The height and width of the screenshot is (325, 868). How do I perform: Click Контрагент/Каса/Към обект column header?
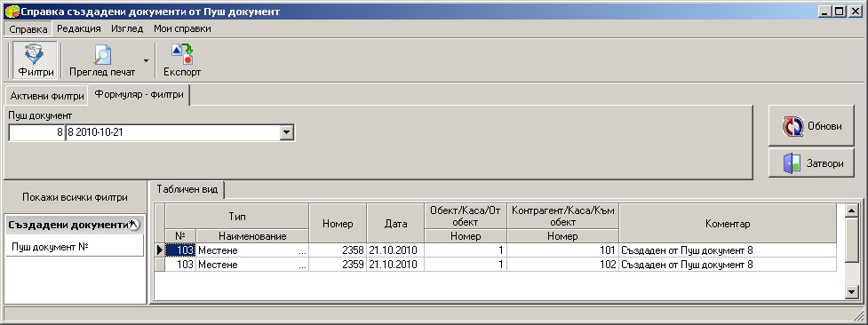[x=563, y=216]
